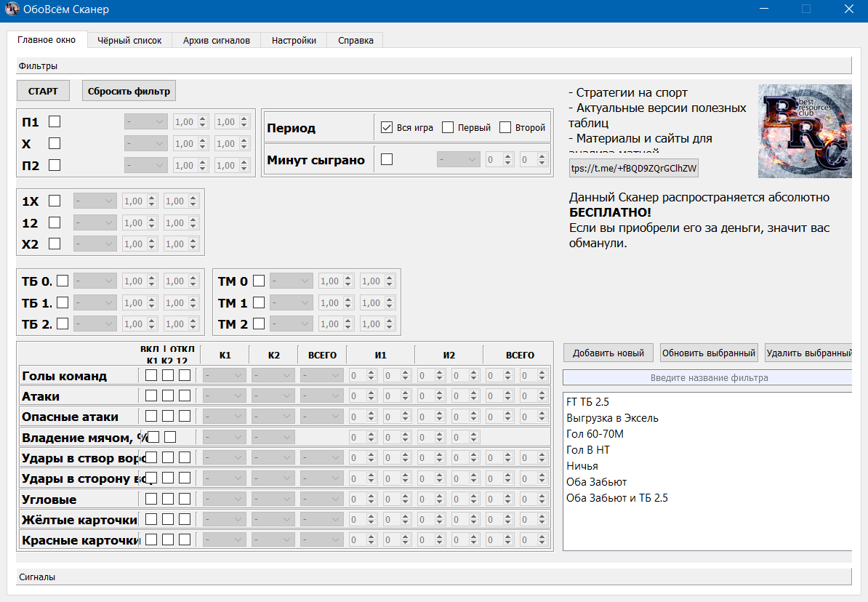Open the Угловые К1 dropdown
Screen dimensions: 868x602
click(225, 499)
